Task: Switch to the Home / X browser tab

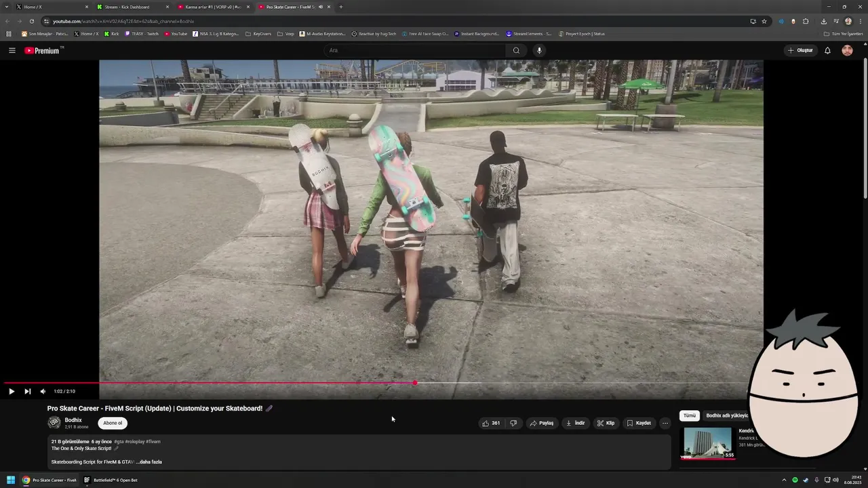Action: click(x=51, y=7)
